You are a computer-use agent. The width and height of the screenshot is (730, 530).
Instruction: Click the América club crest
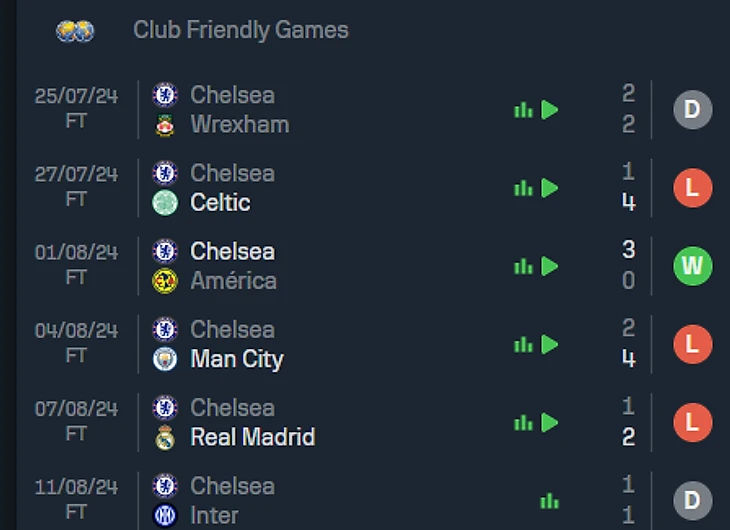[165, 281]
